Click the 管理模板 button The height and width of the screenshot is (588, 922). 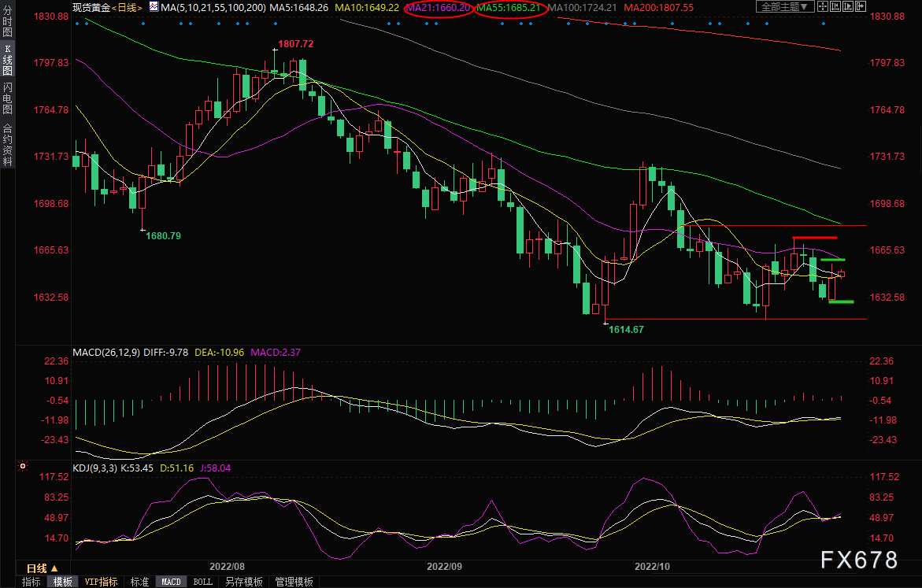pos(294,582)
